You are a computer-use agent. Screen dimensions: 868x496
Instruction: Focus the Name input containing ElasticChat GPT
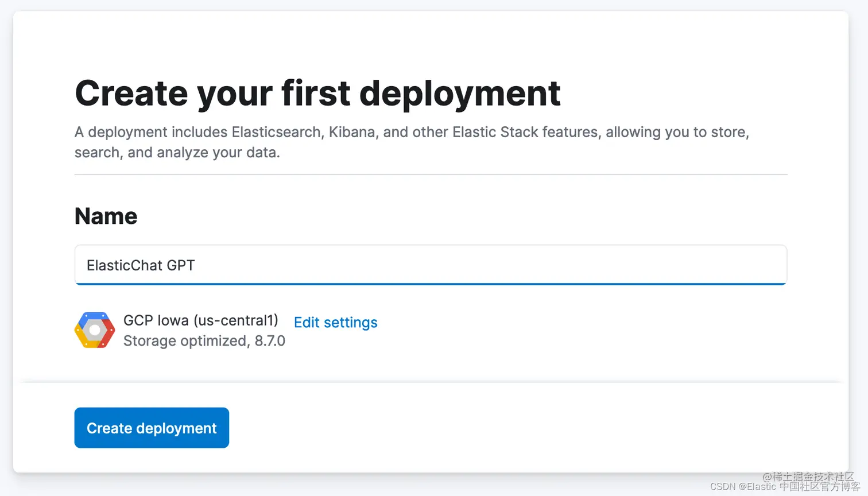[x=431, y=265]
